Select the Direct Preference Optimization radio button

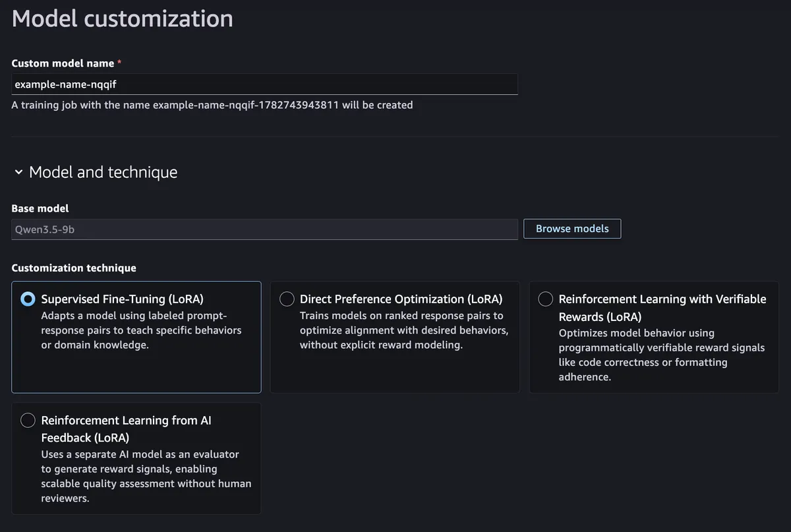point(287,299)
